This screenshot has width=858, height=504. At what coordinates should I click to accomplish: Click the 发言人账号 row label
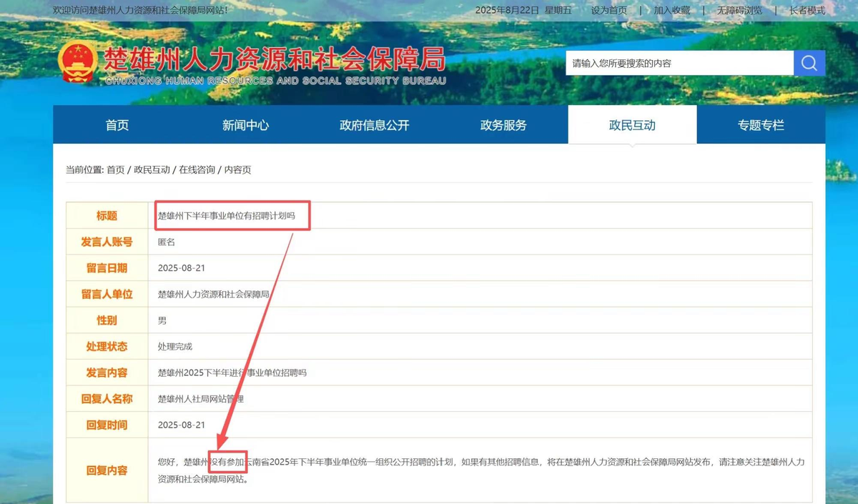(x=107, y=242)
